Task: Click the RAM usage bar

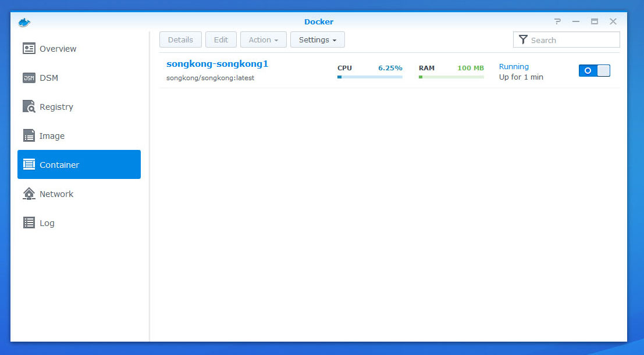Action: pyautogui.click(x=451, y=77)
